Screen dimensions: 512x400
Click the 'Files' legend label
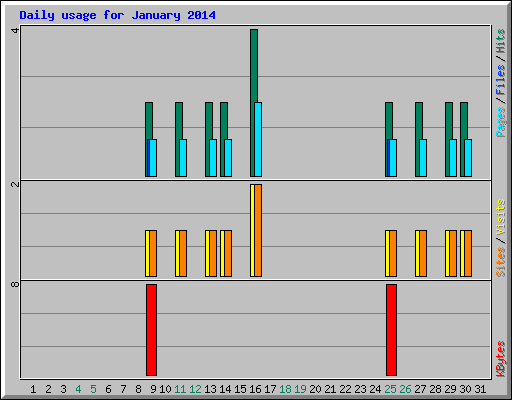coord(501,79)
